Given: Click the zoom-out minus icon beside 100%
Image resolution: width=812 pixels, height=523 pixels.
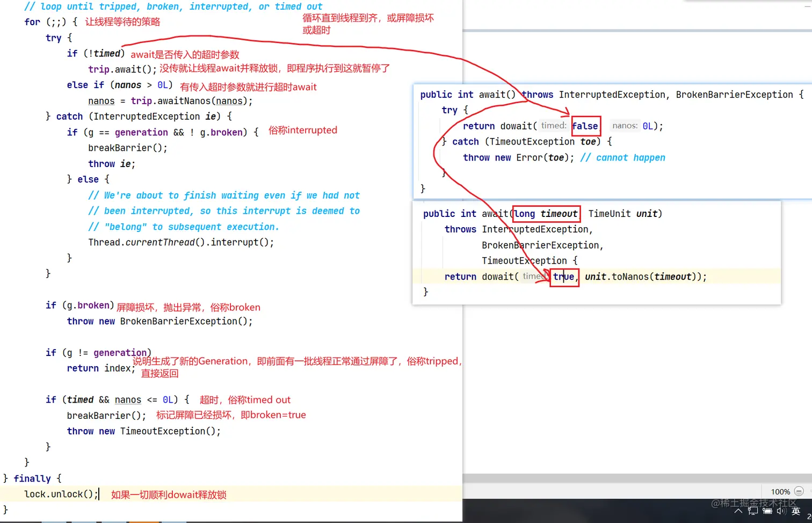Looking at the screenshot, I should [x=800, y=491].
